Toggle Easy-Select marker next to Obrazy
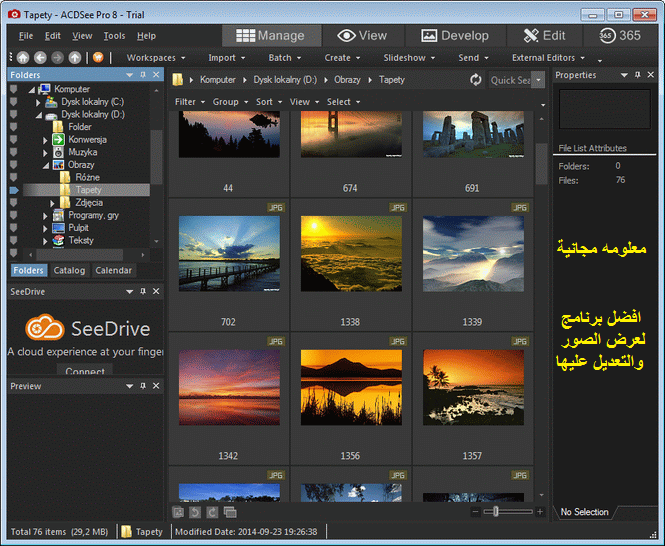 14,165
